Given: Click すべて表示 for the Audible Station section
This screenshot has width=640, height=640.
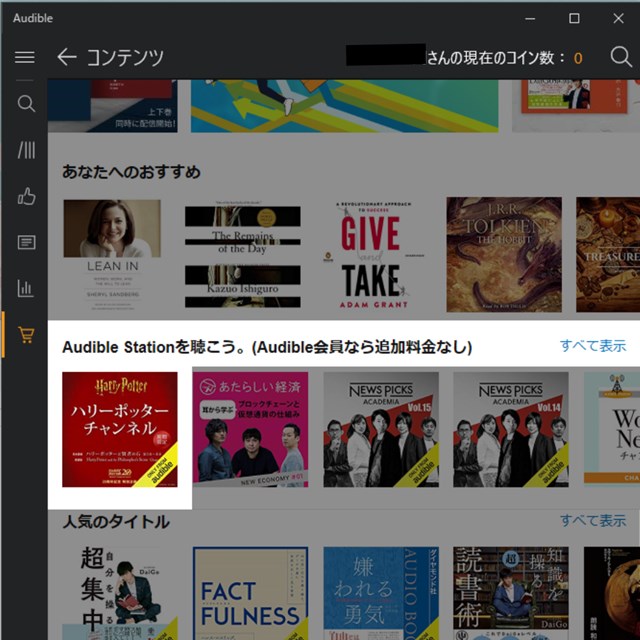Looking at the screenshot, I should (x=593, y=346).
